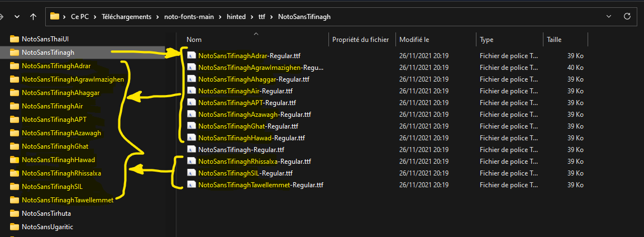Screen dimensions: 644x237
Task: Open NotoSansTifinaghAPT folder in tree
Action: click(x=54, y=119)
